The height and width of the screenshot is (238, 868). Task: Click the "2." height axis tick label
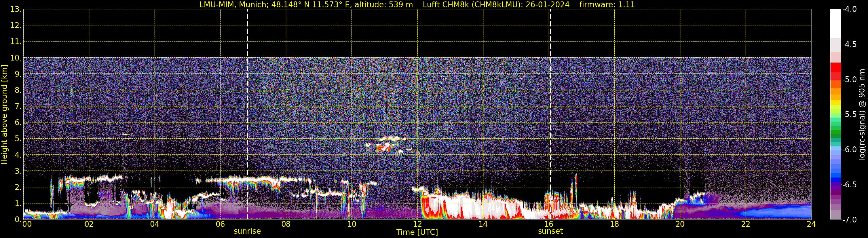coord(18,188)
